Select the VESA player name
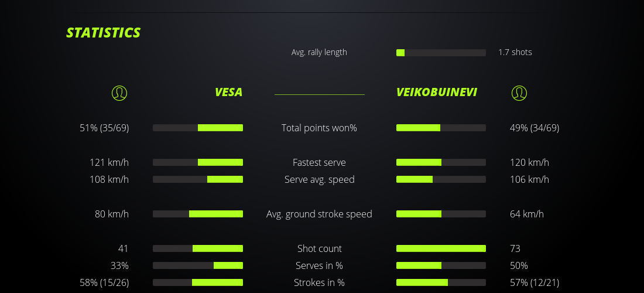 pyautogui.click(x=228, y=93)
